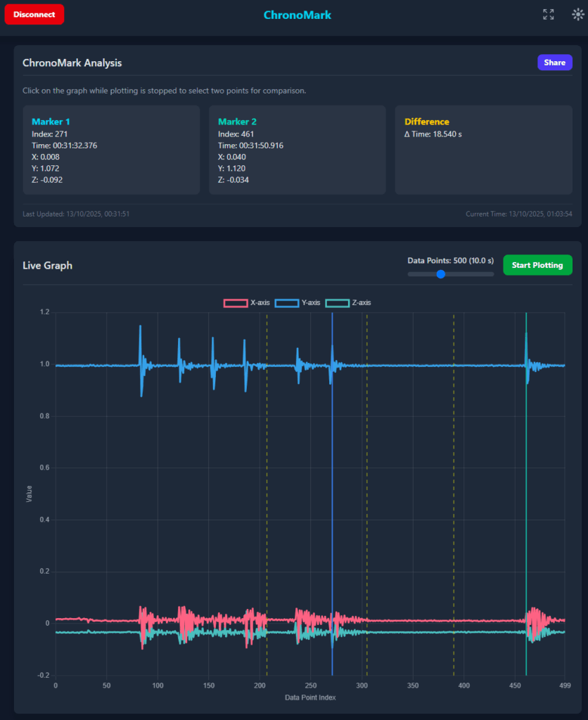Screen dimensions: 588x720
Task: Hide the Z-axis series via legend
Action: point(348,303)
